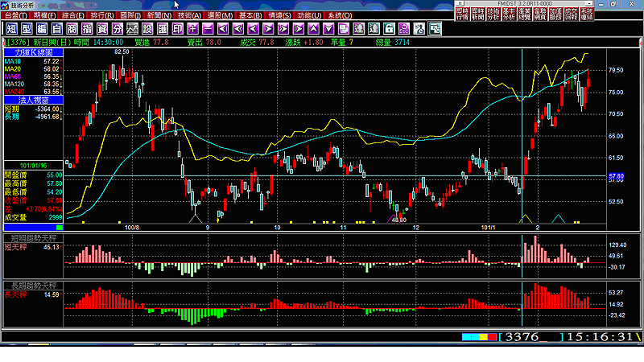
Task: Jump to first data with |◁ icon
Action: 223,29
